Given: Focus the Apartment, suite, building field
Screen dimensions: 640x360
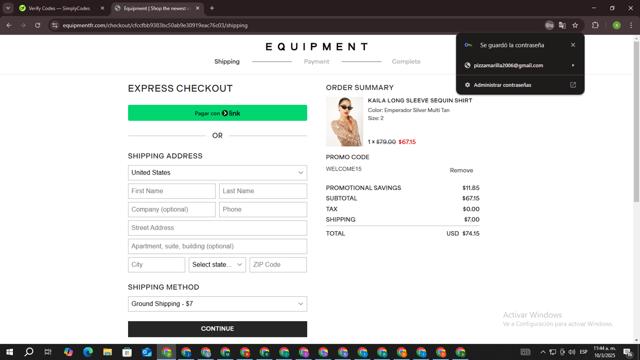Looking at the screenshot, I should [218, 246].
